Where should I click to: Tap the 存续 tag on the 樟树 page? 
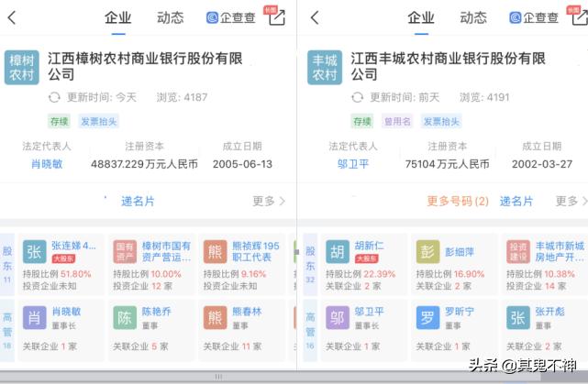60,121
